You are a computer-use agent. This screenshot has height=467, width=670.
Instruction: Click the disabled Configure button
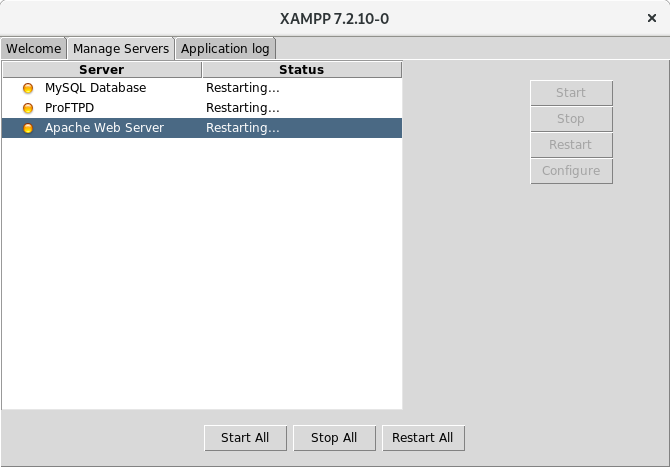coord(571,171)
